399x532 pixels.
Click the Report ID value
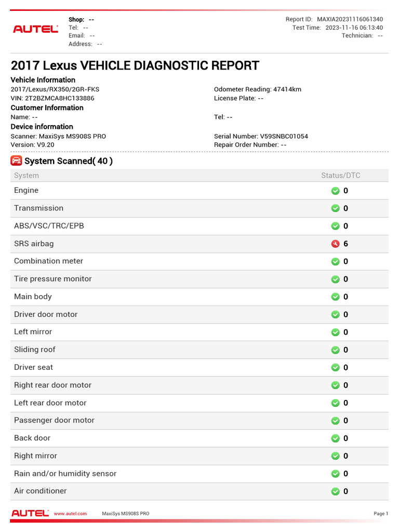(350, 19)
